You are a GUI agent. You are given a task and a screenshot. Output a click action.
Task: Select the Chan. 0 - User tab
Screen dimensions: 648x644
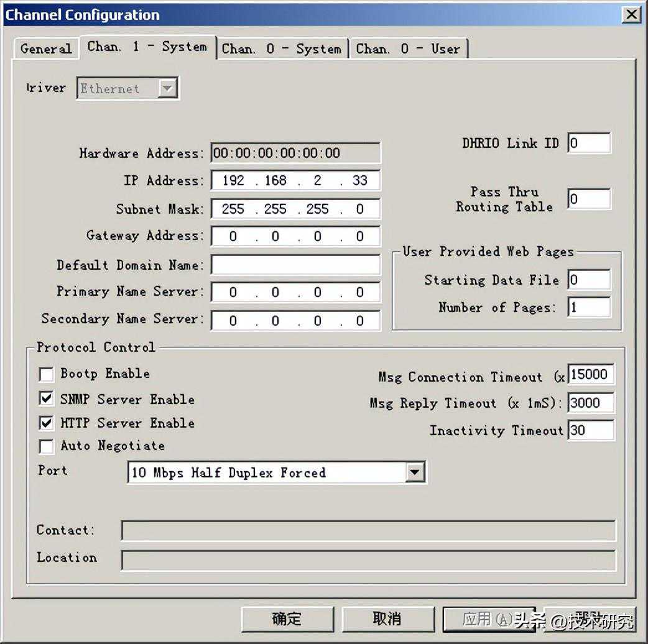408,48
